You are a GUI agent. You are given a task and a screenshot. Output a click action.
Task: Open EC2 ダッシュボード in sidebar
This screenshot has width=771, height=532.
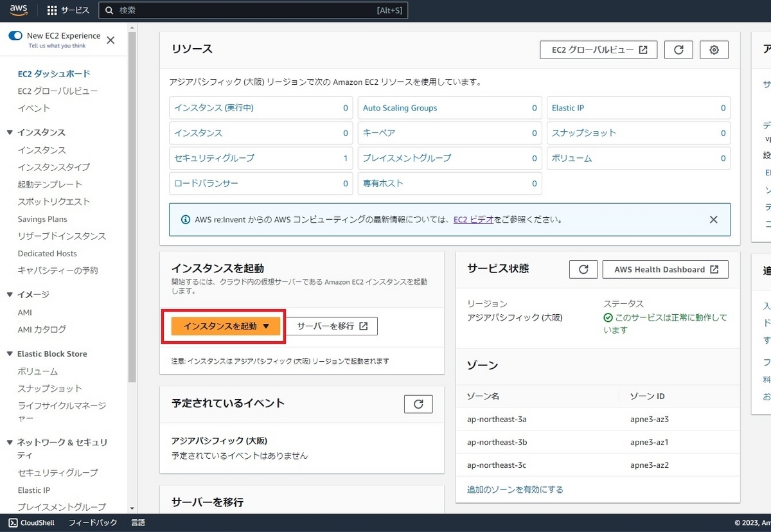[x=54, y=74]
